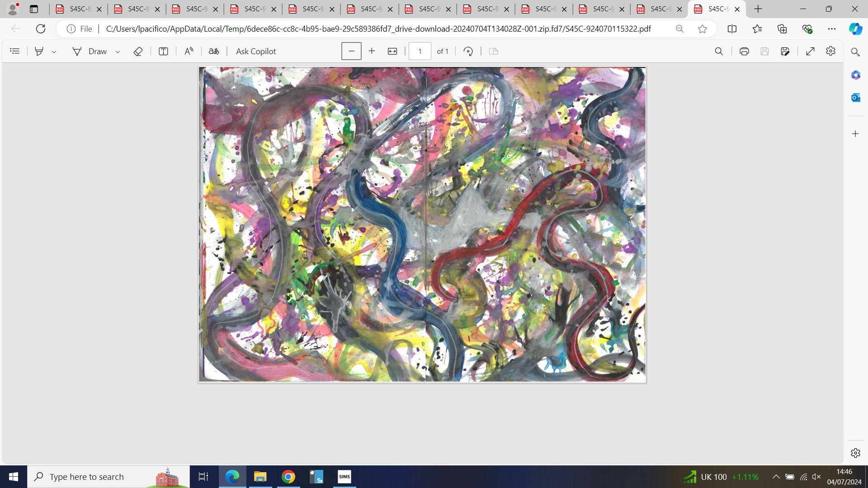The width and height of the screenshot is (868, 488).
Task: Open a new browser tab
Action: click(758, 9)
